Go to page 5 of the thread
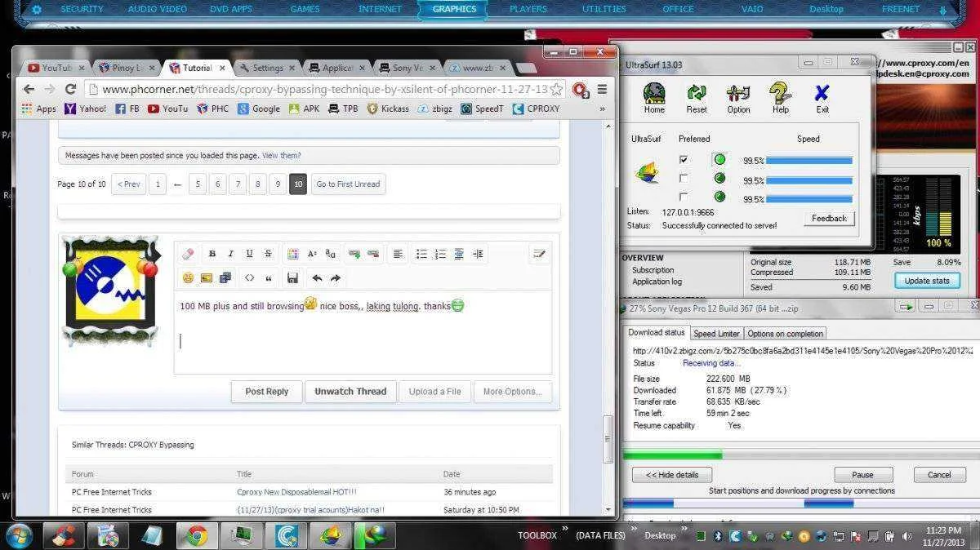The width and height of the screenshot is (980, 550). point(197,184)
